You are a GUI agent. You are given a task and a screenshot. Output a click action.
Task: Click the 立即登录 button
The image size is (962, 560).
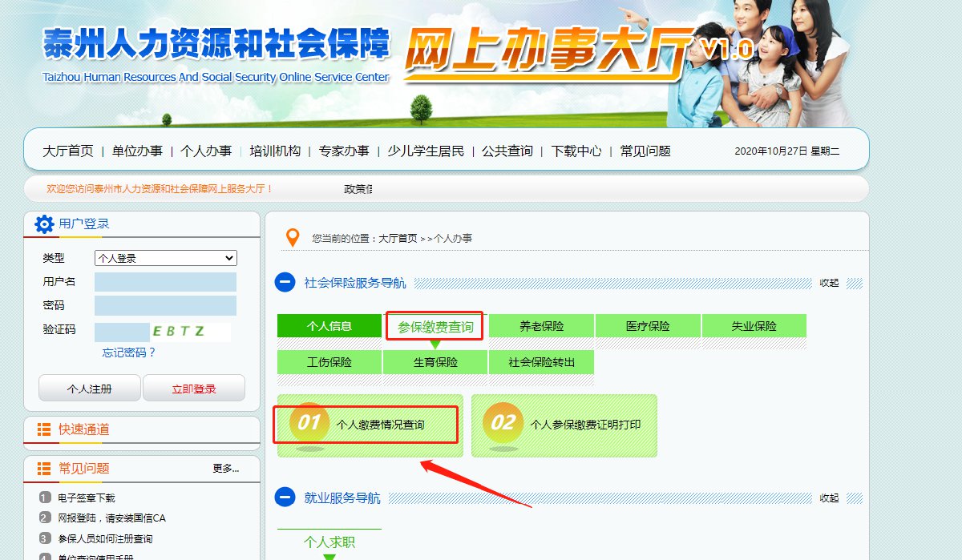point(194,389)
